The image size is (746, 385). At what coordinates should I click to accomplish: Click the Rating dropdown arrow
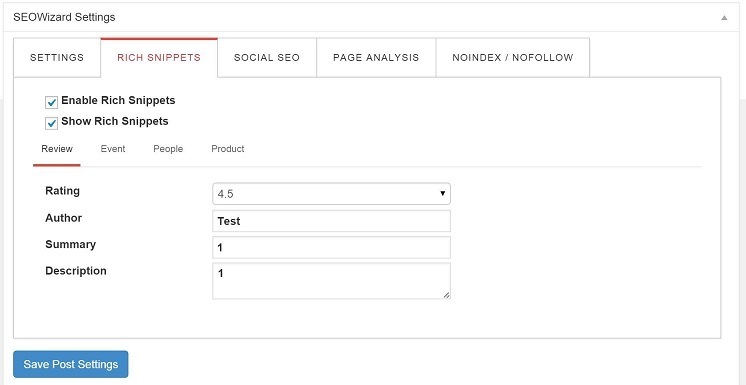point(442,194)
